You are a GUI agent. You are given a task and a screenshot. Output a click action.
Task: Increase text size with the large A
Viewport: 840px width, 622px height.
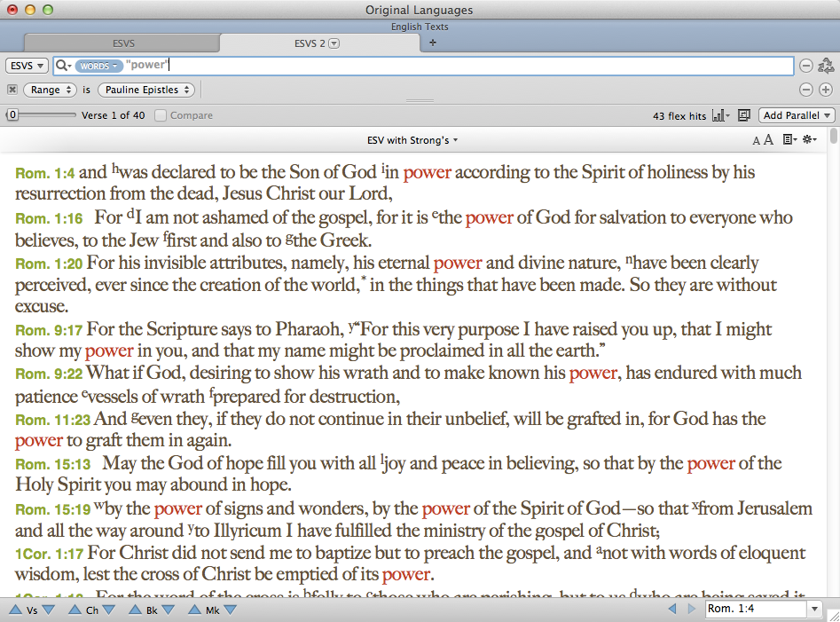click(x=768, y=140)
